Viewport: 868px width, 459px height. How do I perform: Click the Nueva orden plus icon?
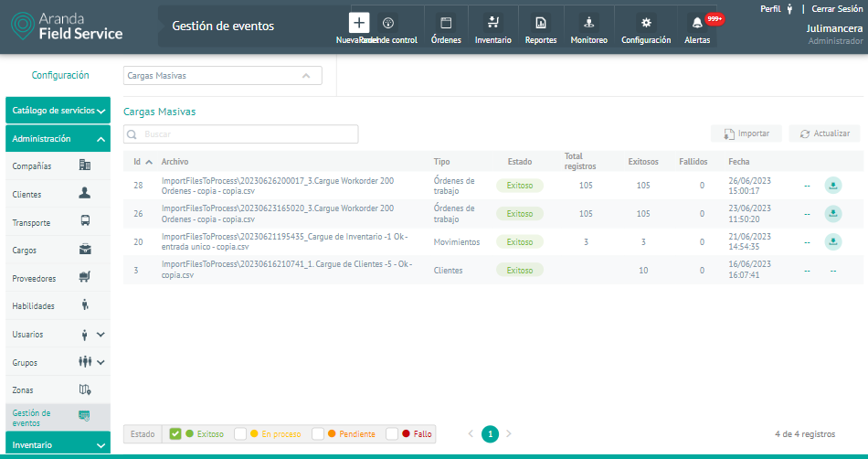[x=359, y=23]
